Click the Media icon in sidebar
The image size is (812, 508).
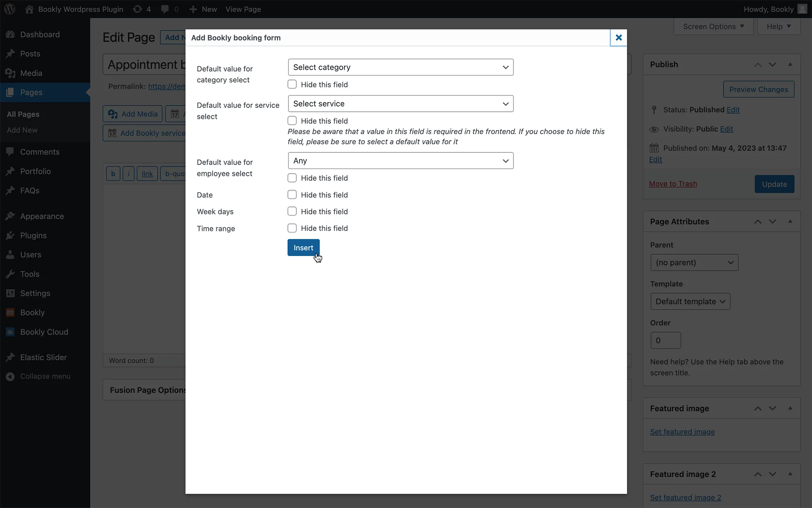tap(11, 73)
